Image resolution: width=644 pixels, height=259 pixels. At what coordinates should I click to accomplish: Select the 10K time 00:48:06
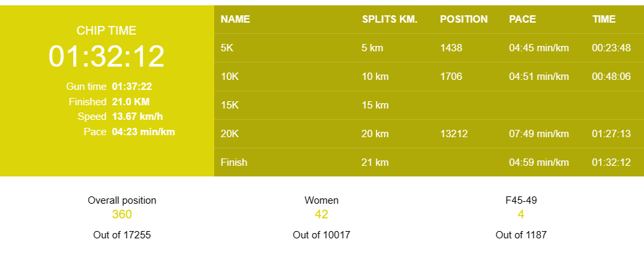click(x=611, y=77)
